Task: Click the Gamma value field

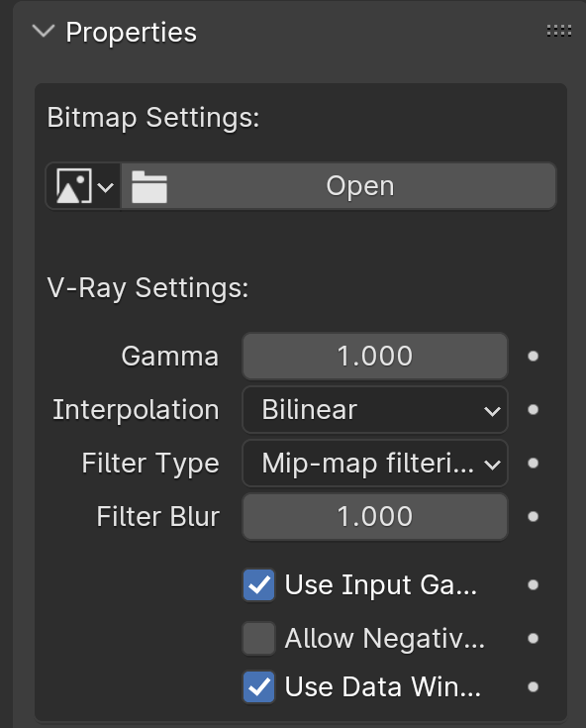Action: click(x=375, y=357)
